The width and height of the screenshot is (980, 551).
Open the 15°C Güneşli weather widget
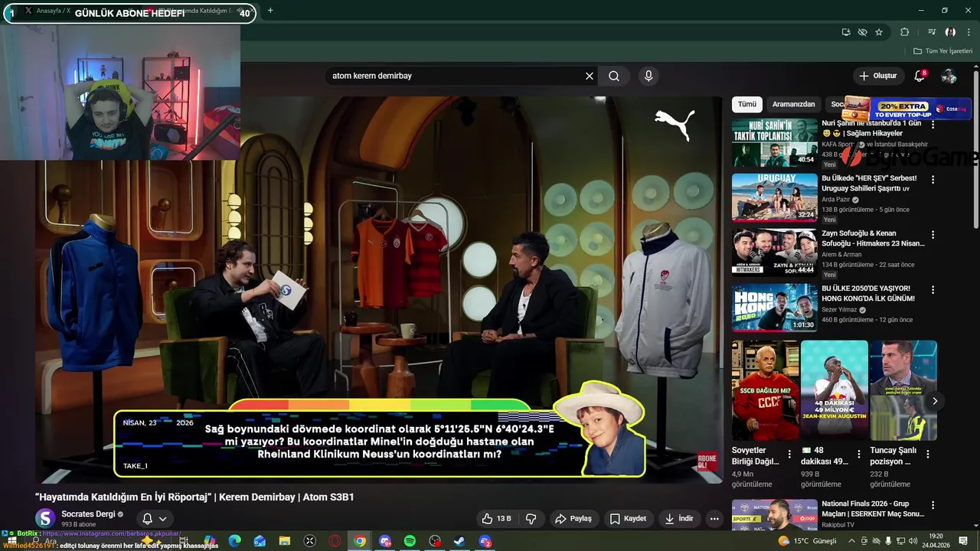coord(807,541)
